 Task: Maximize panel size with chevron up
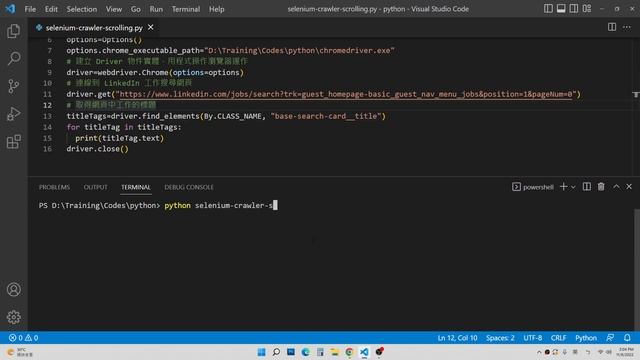point(616,187)
